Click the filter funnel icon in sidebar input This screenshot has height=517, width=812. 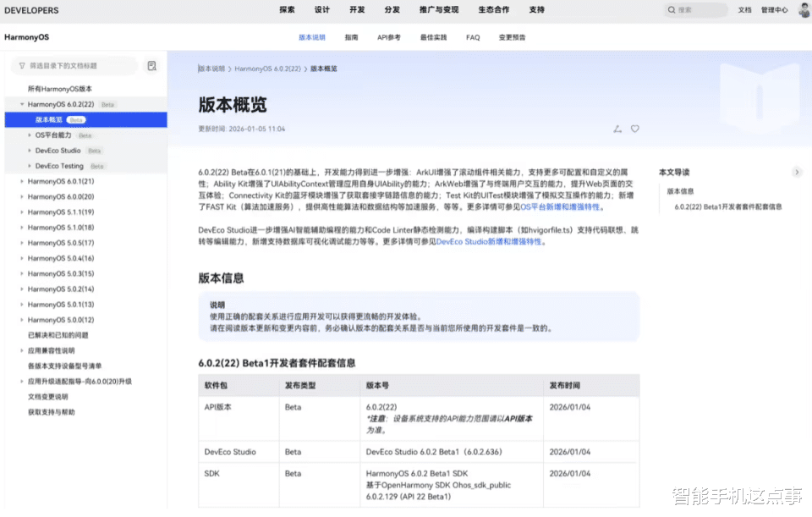click(x=23, y=66)
